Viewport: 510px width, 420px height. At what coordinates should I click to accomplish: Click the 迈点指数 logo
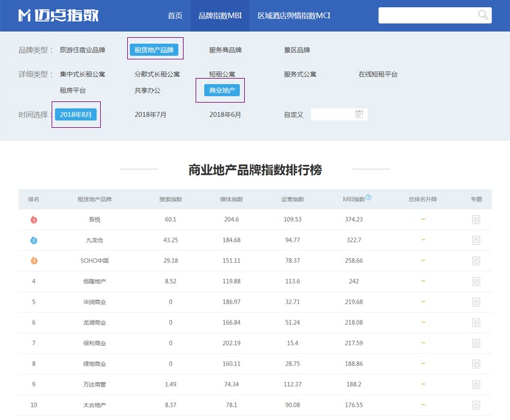[x=58, y=16]
